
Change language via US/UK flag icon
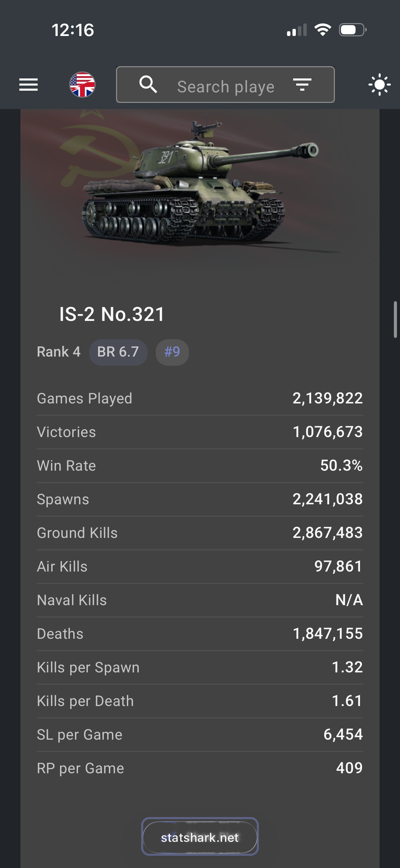click(82, 85)
